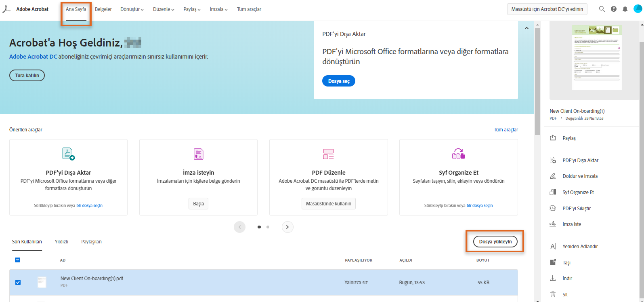The image size is (644, 302).
Task: Collapse the welcome banner with the chevron
Action: point(527,28)
